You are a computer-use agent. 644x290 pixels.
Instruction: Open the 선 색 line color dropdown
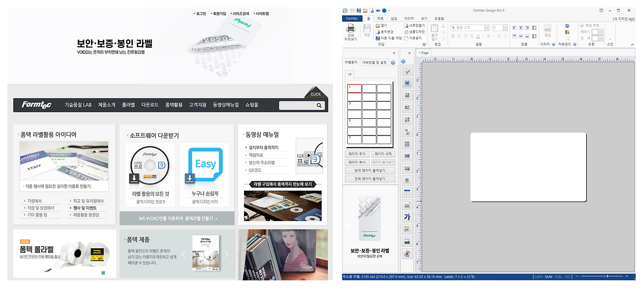click(x=601, y=39)
